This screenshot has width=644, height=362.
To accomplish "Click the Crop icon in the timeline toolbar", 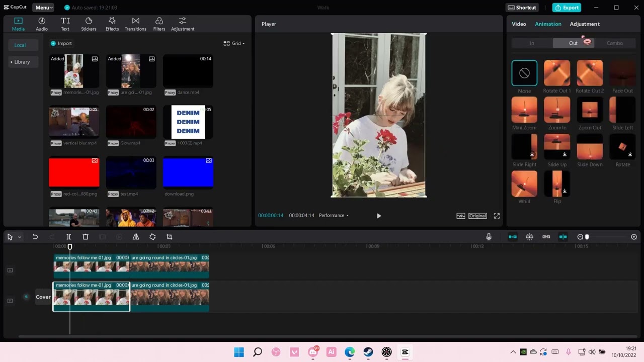I will coord(169,237).
